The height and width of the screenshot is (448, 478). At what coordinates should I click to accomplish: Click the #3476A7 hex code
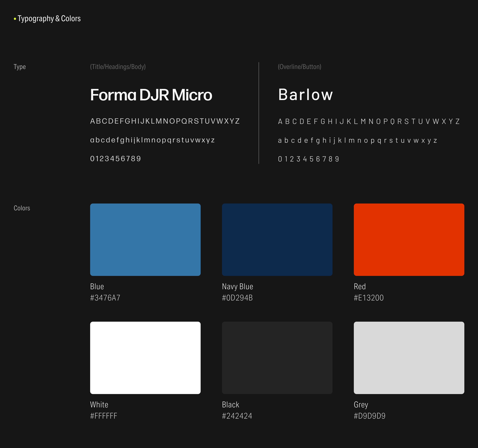[105, 298]
